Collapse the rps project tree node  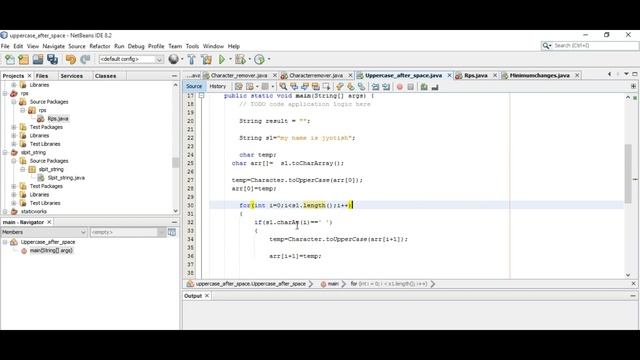click(5, 93)
